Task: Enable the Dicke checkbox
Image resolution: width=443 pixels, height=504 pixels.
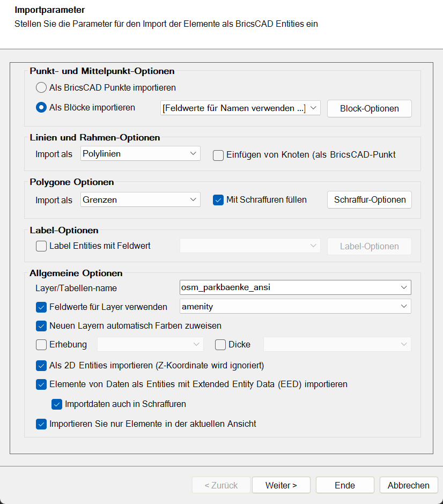Action: (220, 344)
